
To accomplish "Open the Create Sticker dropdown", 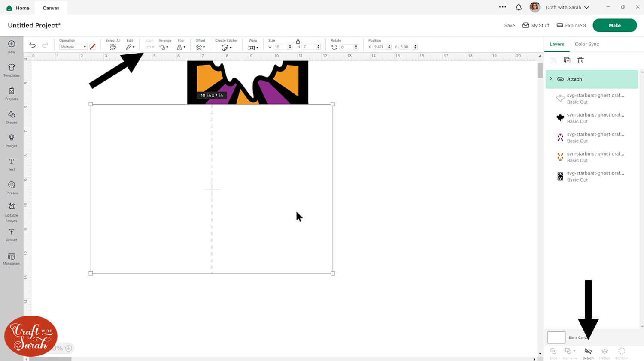I will click(x=226, y=48).
